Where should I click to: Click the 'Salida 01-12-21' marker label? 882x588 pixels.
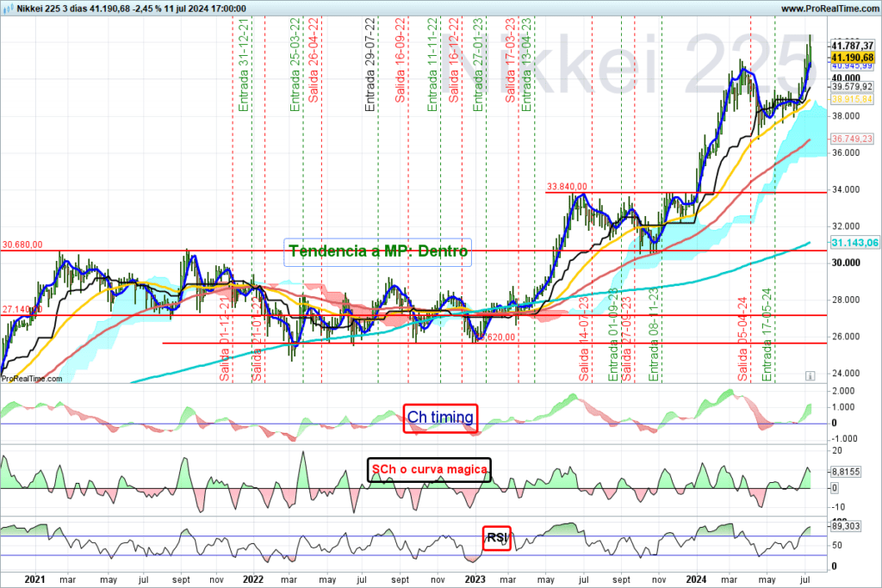[x=225, y=339]
